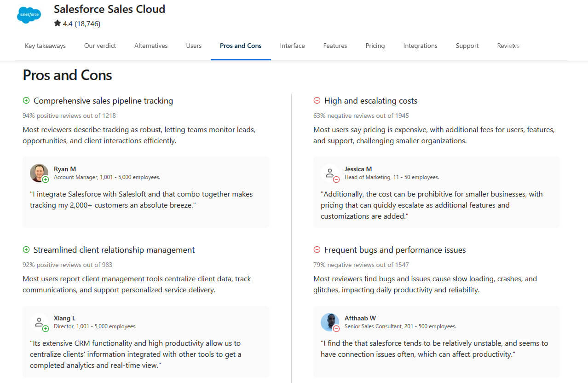Click the green plus icon beside pipeline tracking pro
588x383 pixels.
click(26, 100)
